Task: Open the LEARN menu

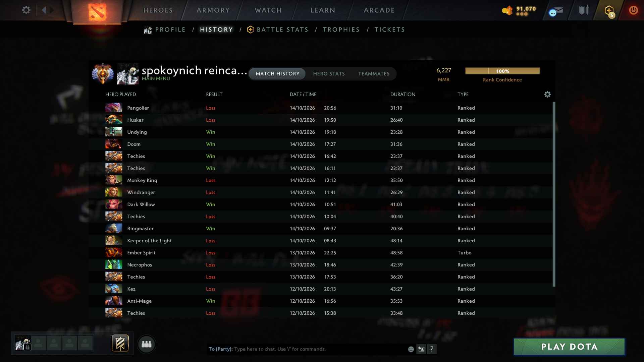Action: [323, 10]
